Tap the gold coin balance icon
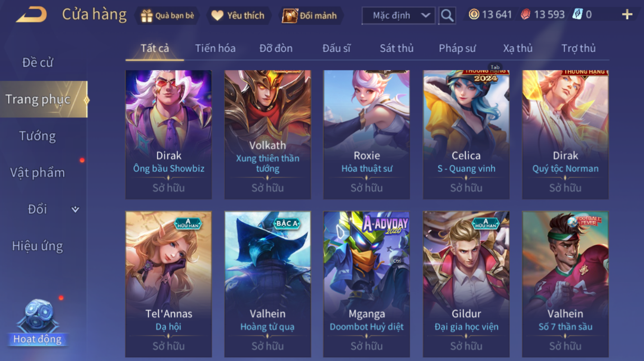The height and width of the screenshot is (361, 644). point(474,15)
